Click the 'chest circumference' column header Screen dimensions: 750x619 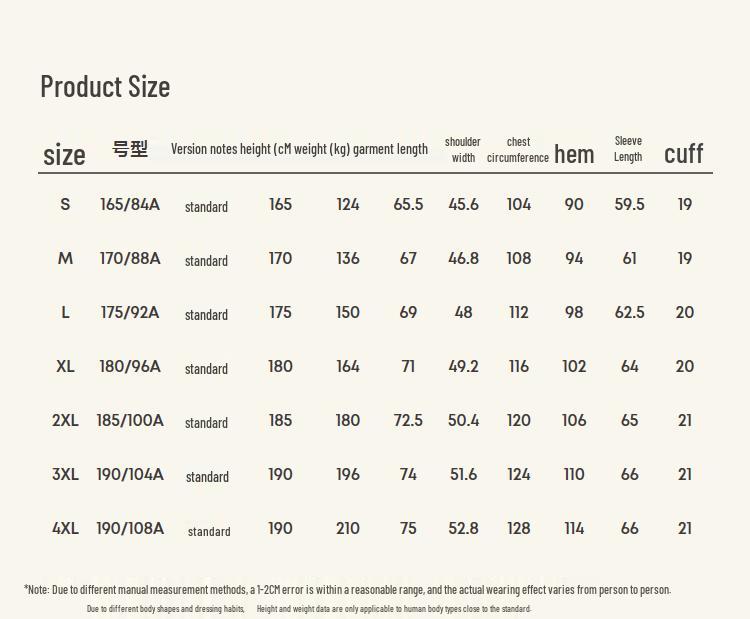pyautogui.click(x=518, y=150)
